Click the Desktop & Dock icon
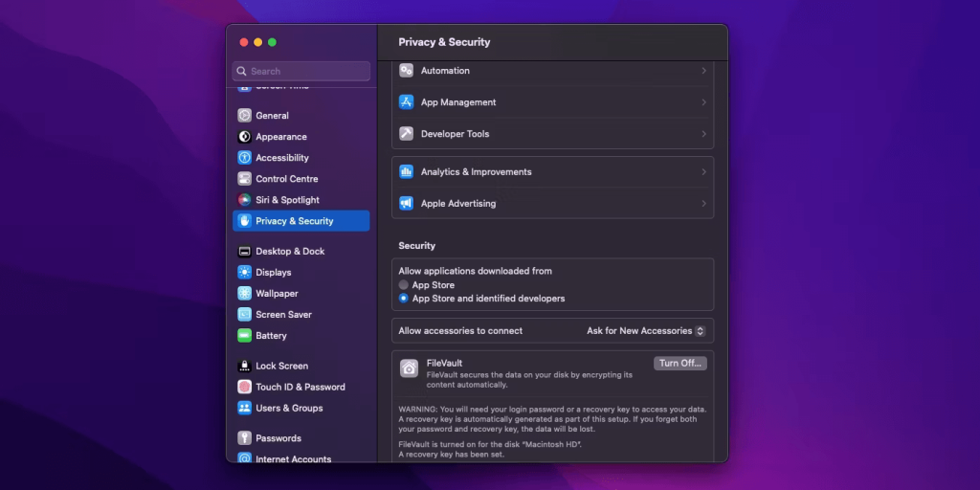This screenshot has width=980, height=490. pos(244,252)
